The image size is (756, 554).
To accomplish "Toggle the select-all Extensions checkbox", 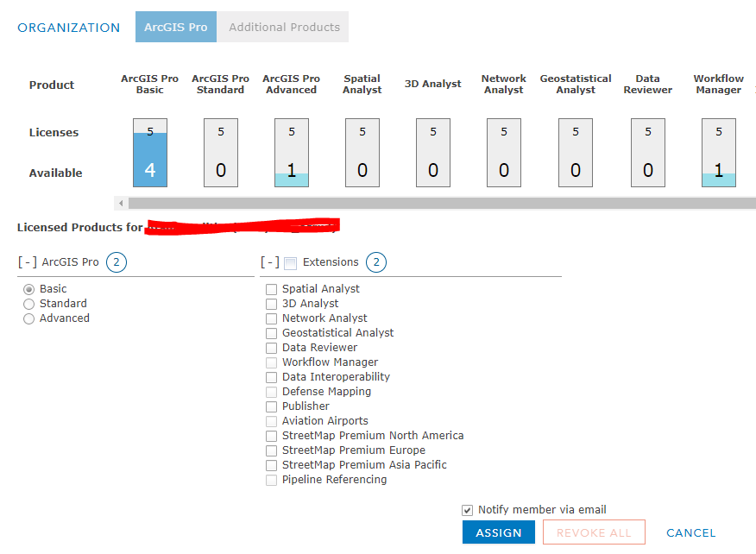I will click(x=290, y=263).
